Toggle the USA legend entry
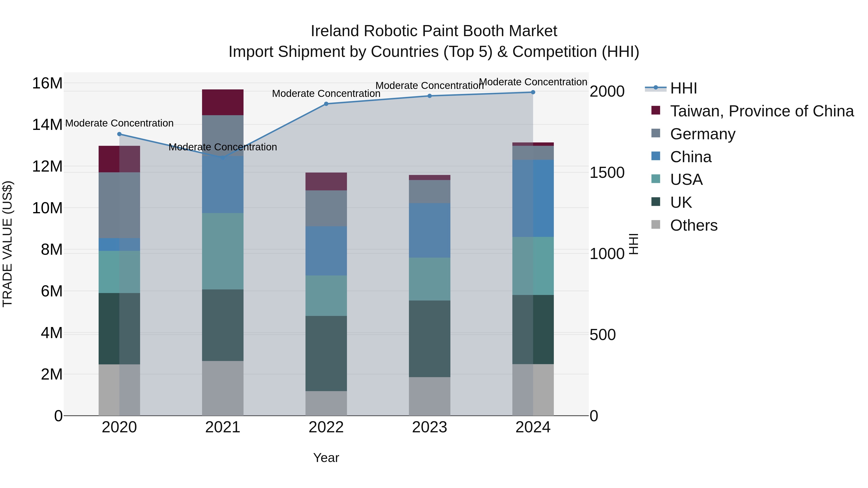The height and width of the screenshot is (488, 868). click(x=677, y=180)
